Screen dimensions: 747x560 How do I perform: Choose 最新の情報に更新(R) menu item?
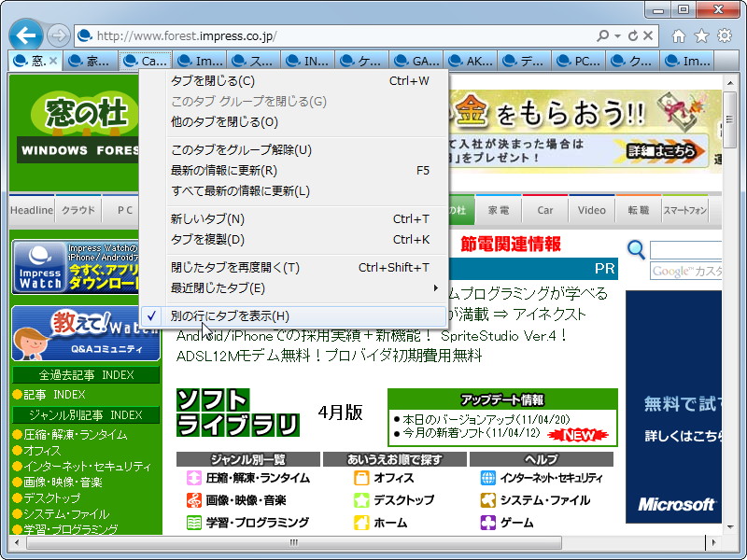294,171
